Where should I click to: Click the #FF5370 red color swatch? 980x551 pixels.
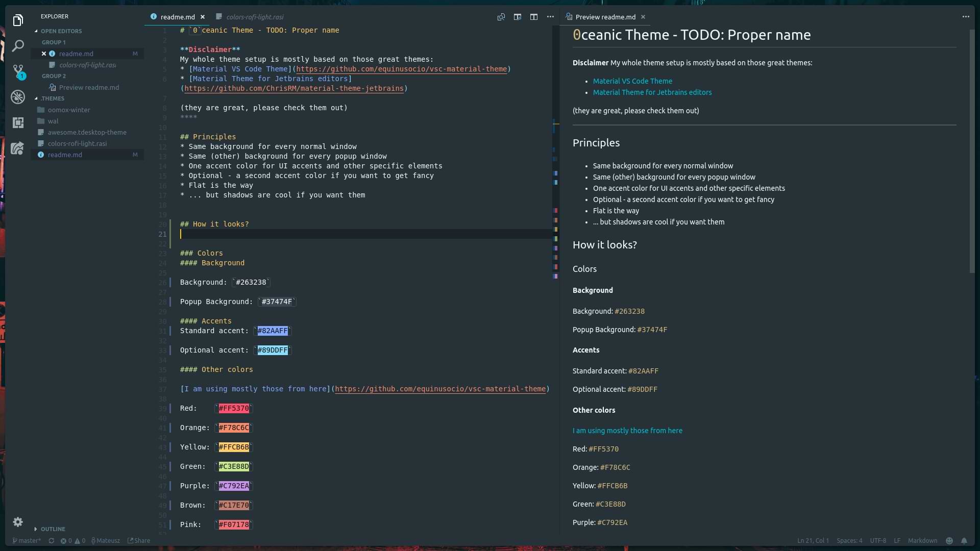coord(233,408)
